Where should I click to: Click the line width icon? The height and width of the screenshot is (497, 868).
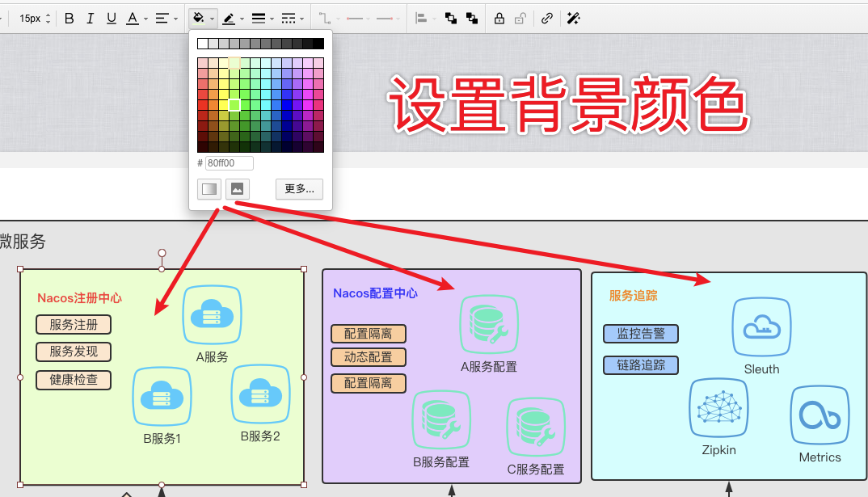(x=259, y=19)
